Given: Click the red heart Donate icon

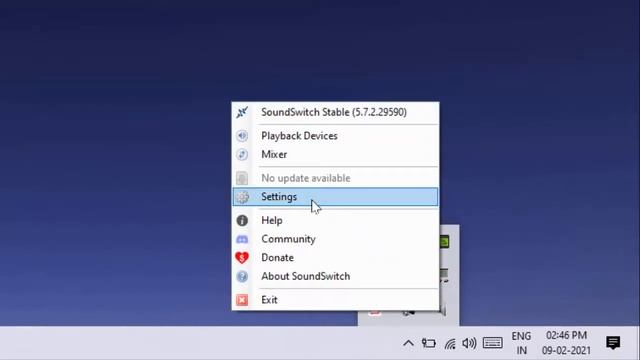Looking at the screenshot, I should click(242, 258).
